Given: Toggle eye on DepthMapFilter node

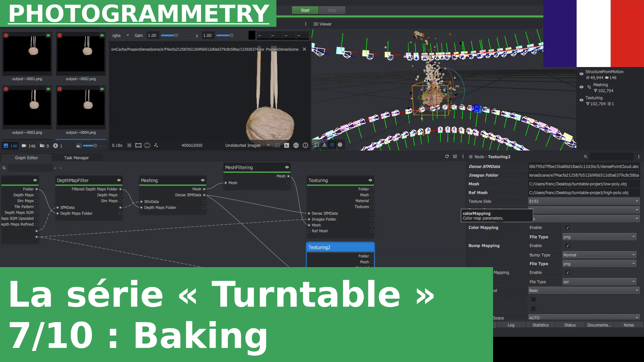Looking at the screenshot, I should click(x=119, y=180).
